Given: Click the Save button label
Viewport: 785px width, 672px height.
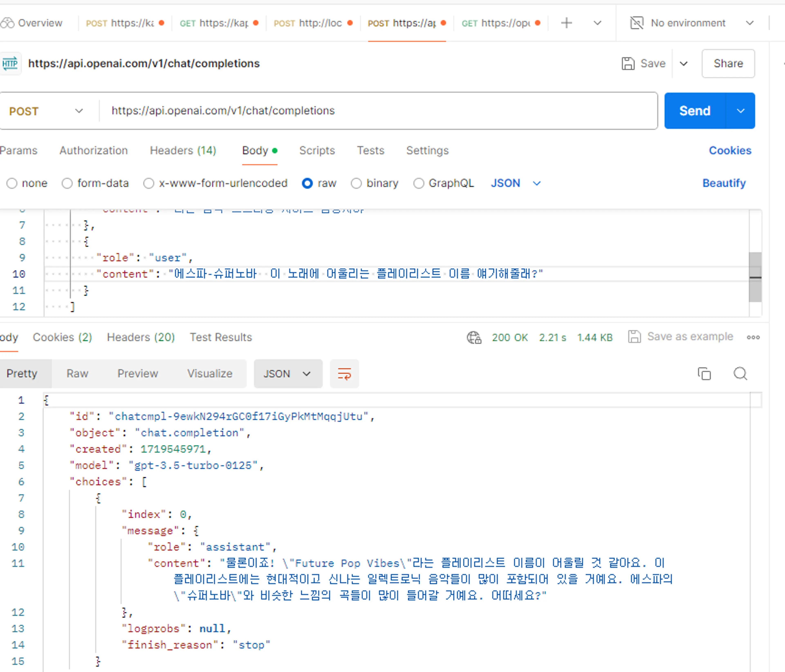Looking at the screenshot, I should (x=653, y=63).
